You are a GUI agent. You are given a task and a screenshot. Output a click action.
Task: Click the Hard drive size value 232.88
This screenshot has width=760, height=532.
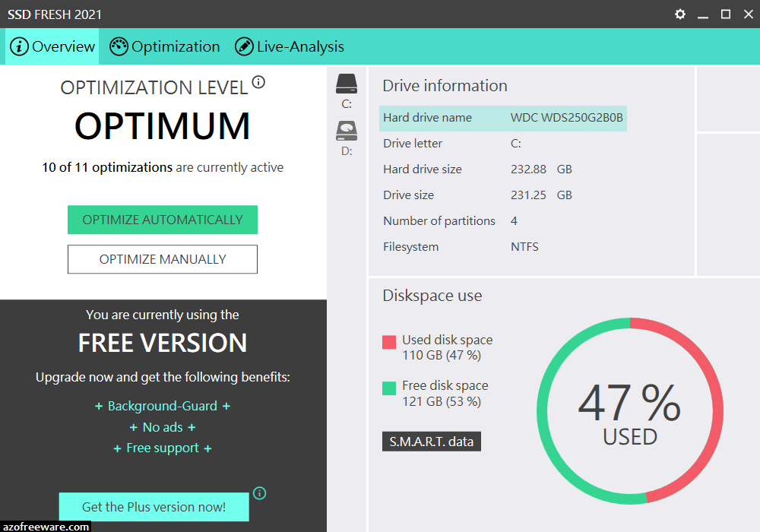point(528,169)
